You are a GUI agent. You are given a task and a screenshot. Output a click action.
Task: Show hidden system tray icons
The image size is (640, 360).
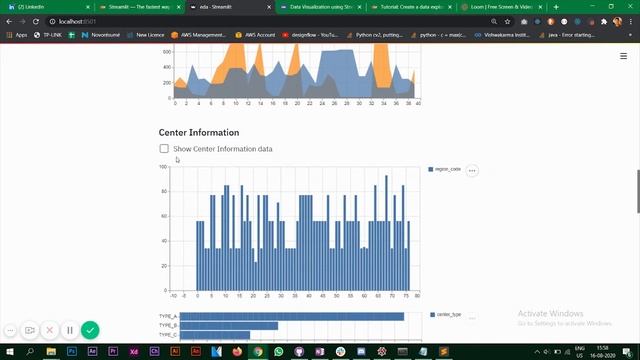(x=537, y=352)
